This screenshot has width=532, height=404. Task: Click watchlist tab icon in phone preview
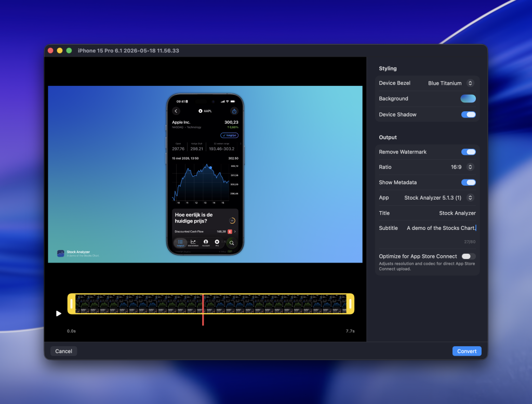coord(180,243)
